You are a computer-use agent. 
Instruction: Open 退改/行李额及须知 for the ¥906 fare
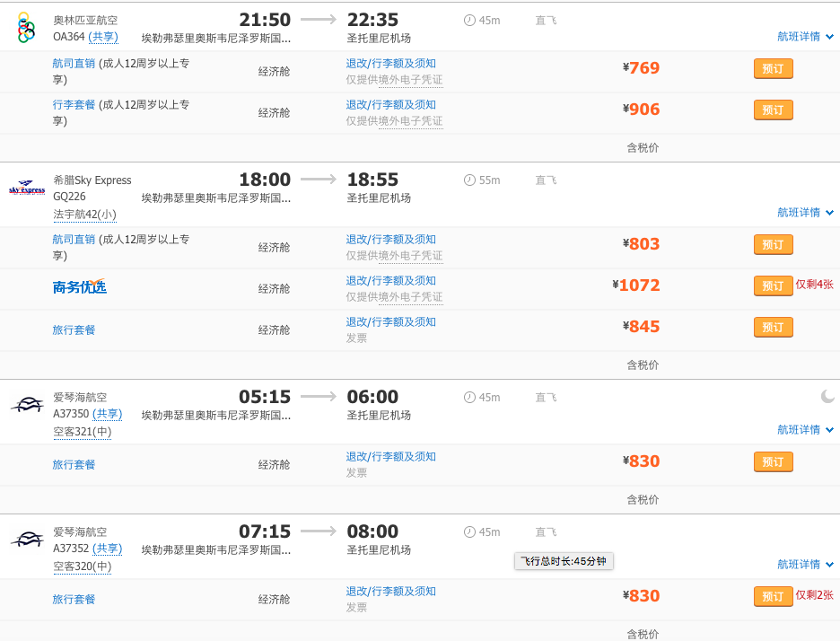click(x=391, y=105)
